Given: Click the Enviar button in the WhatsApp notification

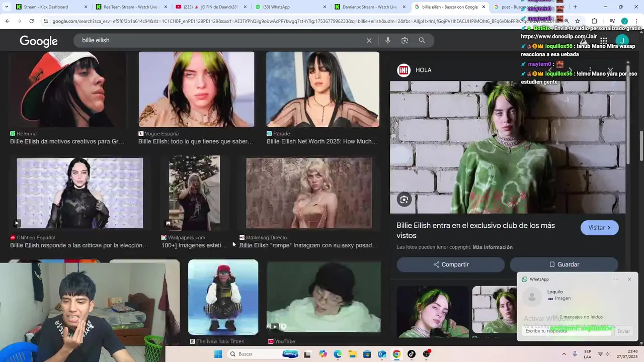Looking at the screenshot, I should coord(623,331).
